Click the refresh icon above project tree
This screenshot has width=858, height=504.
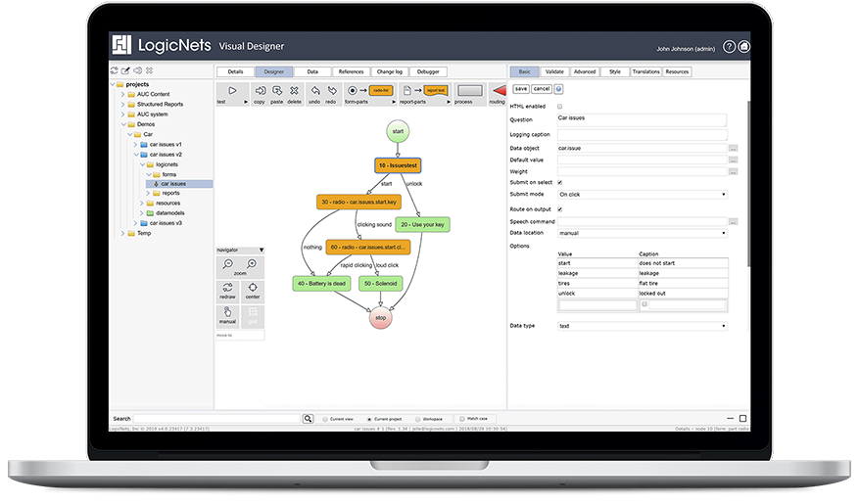coord(114,70)
